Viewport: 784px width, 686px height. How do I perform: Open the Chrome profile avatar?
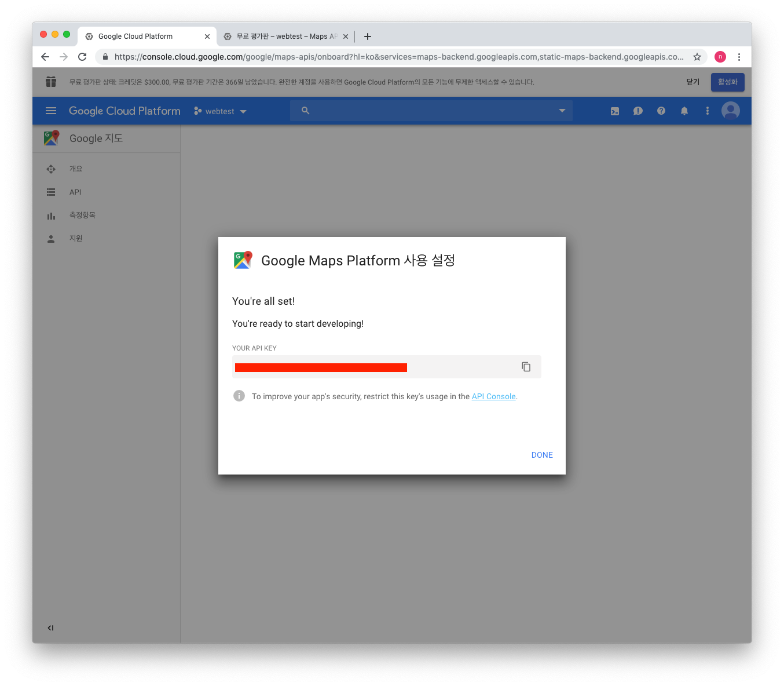(x=720, y=57)
